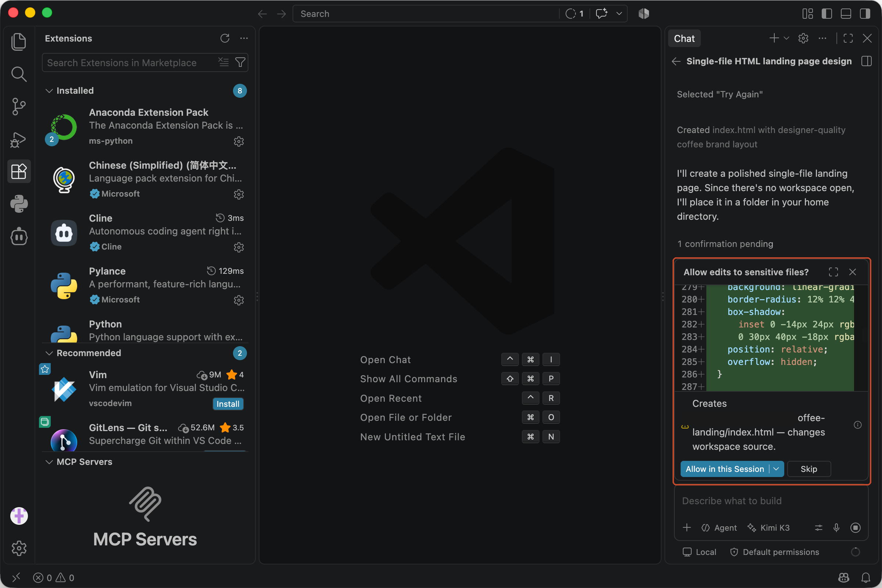
Task: Open notifications bell in status bar
Action: (x=866, y=577)
